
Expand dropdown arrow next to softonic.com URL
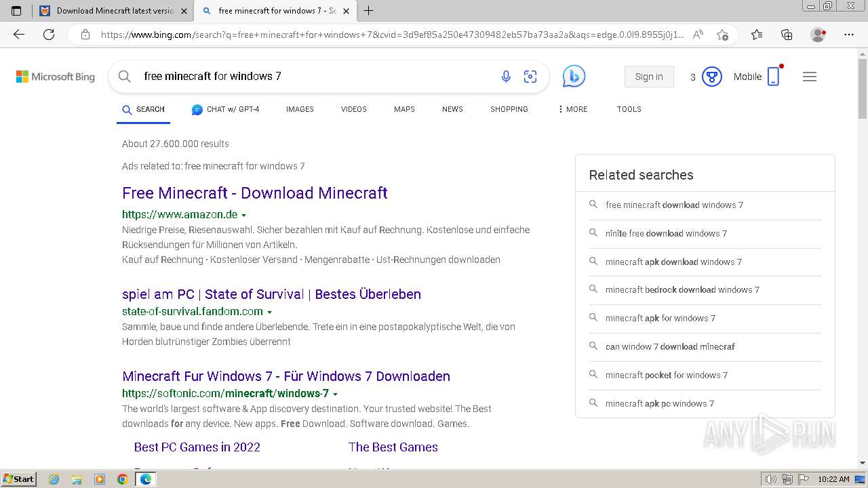point(335,394)
